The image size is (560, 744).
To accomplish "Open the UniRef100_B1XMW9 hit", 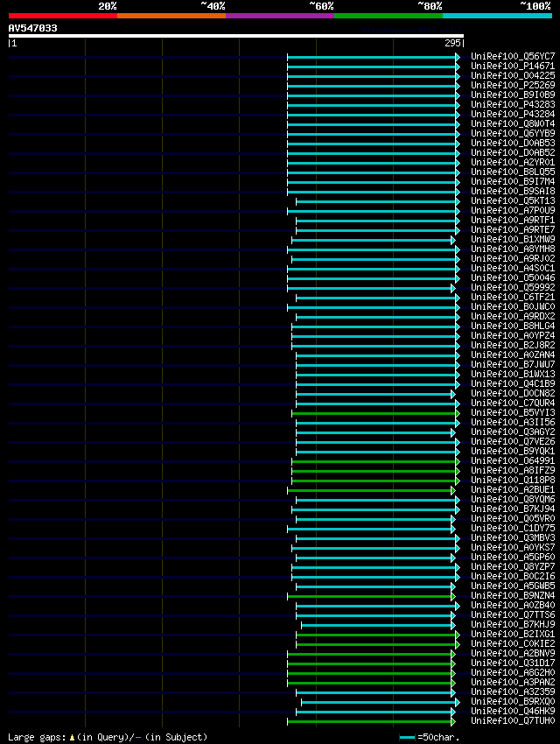I will coord(513,239).
